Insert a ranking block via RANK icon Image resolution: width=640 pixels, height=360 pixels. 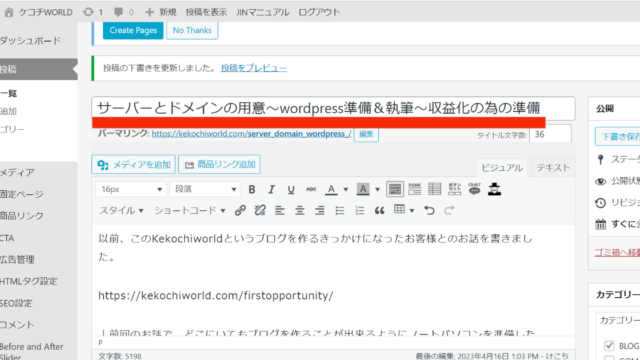[414, 189]
